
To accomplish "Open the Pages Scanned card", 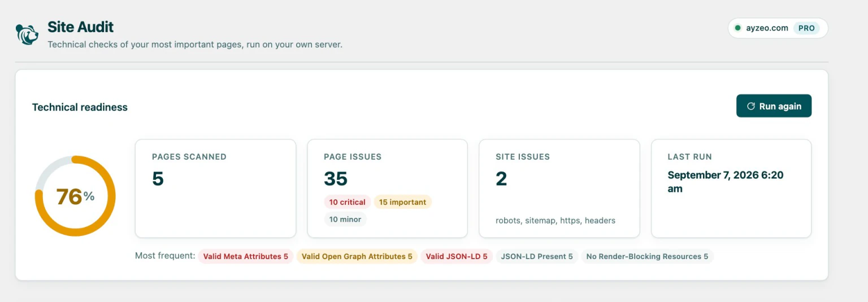I will (215, 189).
